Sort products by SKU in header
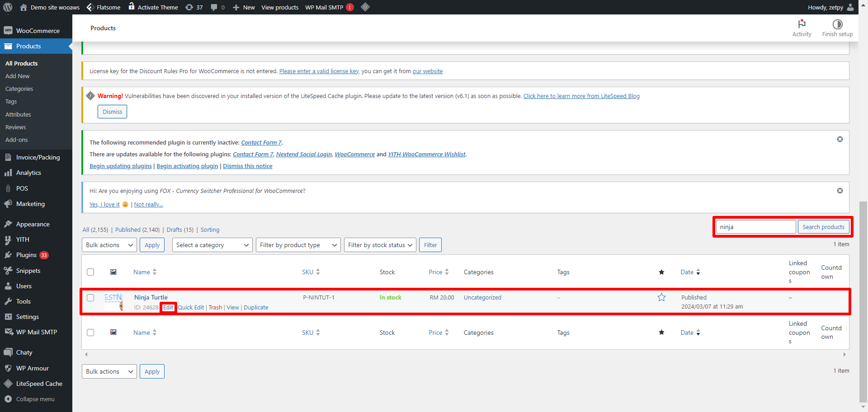Viewport: 868px width, 412px height. point(311,272)
